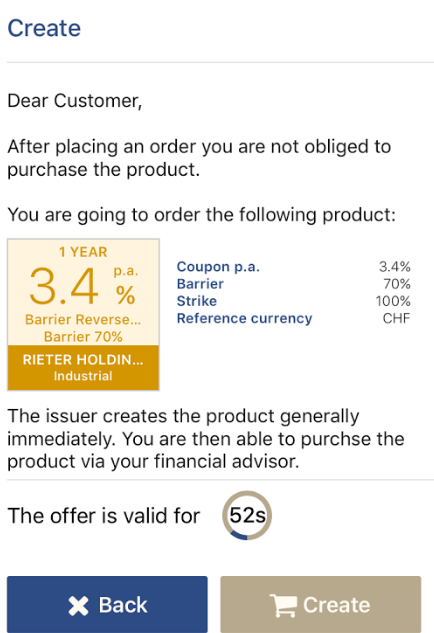This screenshot has width=434, height=633.
Task: Click the shopping cart icon
Action: pyautogui.click(x=283, y=605)
